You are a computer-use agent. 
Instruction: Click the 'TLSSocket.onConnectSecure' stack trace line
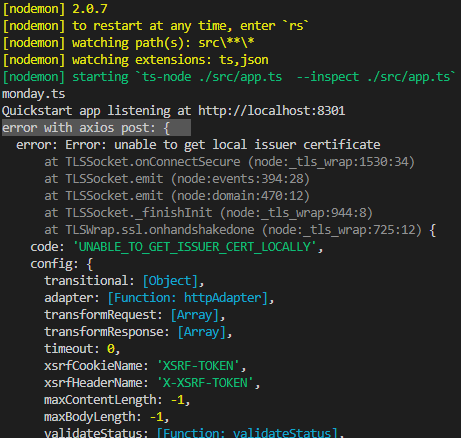point(229,162)
